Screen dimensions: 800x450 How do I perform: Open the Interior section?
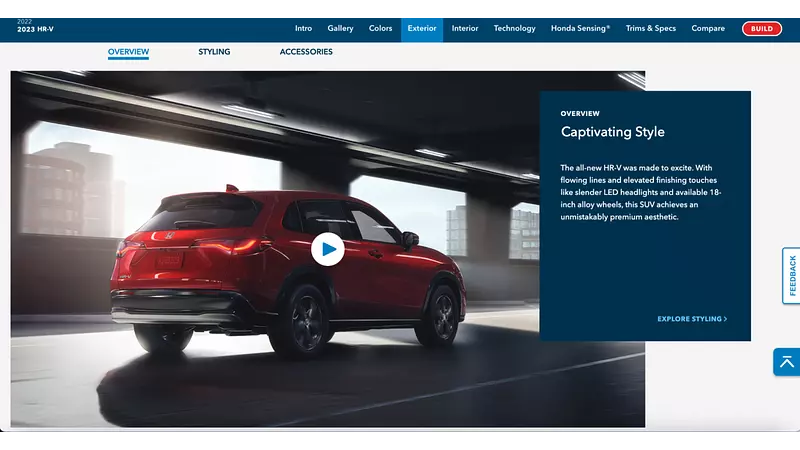pos(465,29)
